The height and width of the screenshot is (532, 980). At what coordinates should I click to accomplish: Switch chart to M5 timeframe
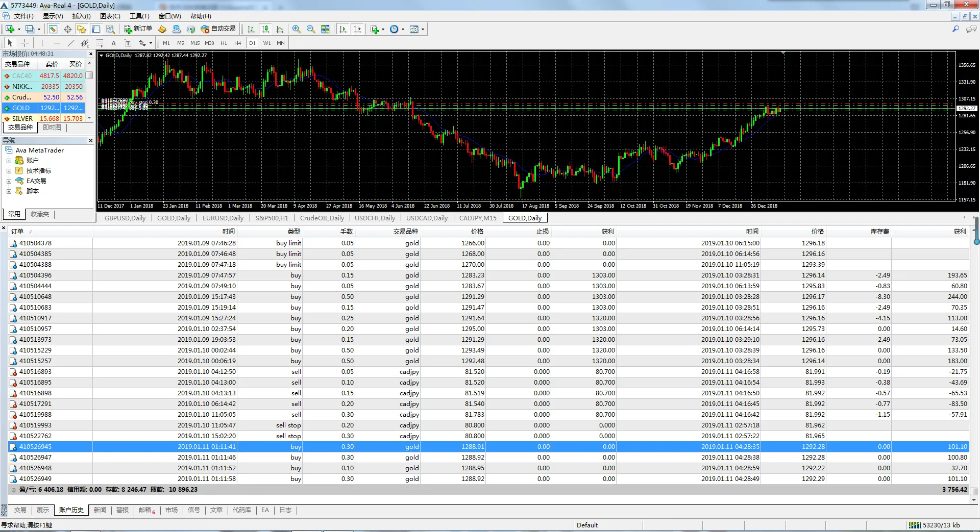181,43
